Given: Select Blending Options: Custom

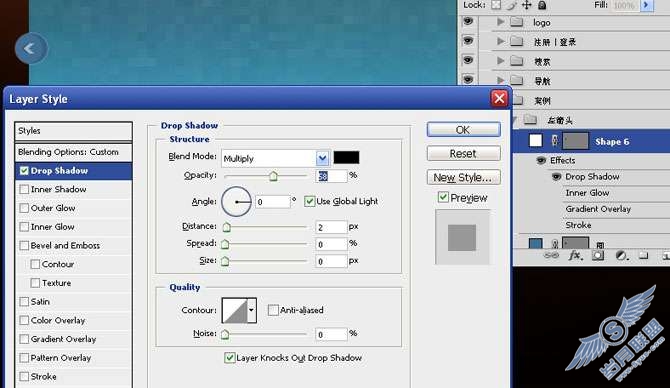Looking at the screenshot, I should coord(73,152).
